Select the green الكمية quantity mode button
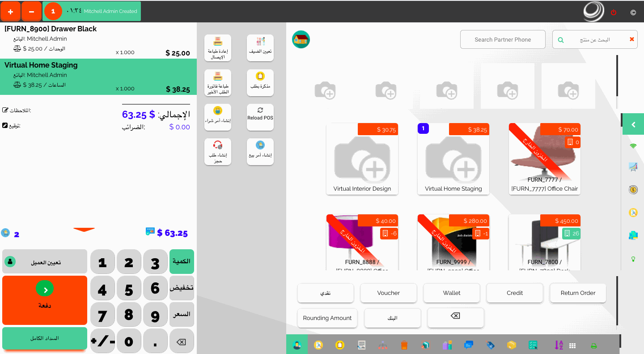Image resolution: width=644 pixels, height=354 pixels. 182,261
